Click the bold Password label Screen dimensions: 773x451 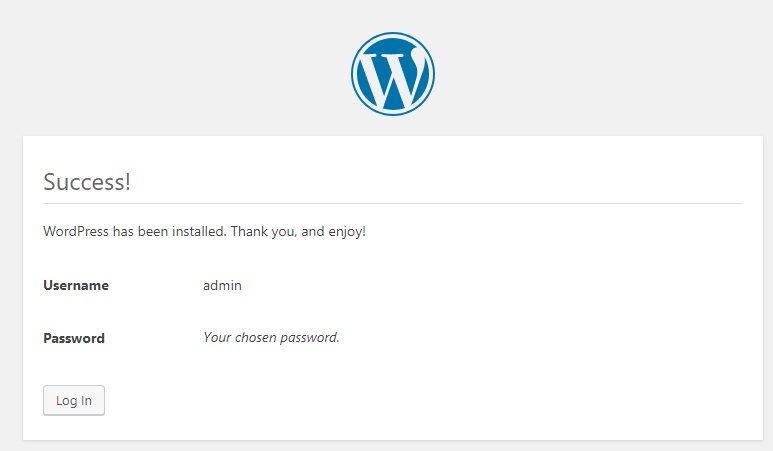coord(74,338)
